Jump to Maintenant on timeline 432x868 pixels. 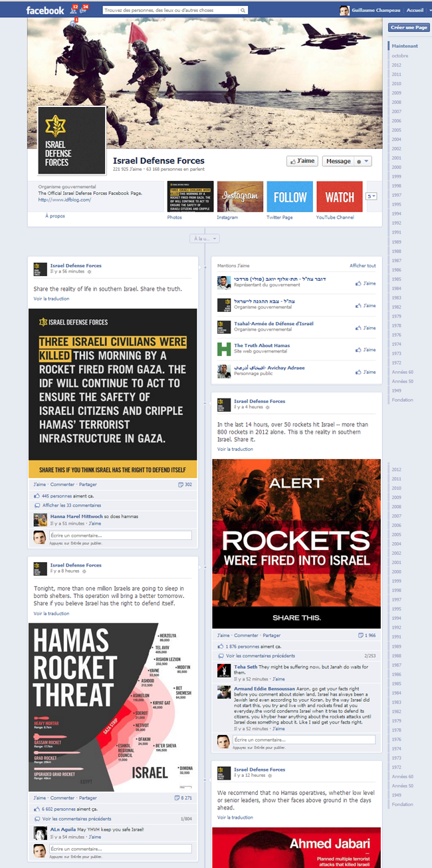405,46
